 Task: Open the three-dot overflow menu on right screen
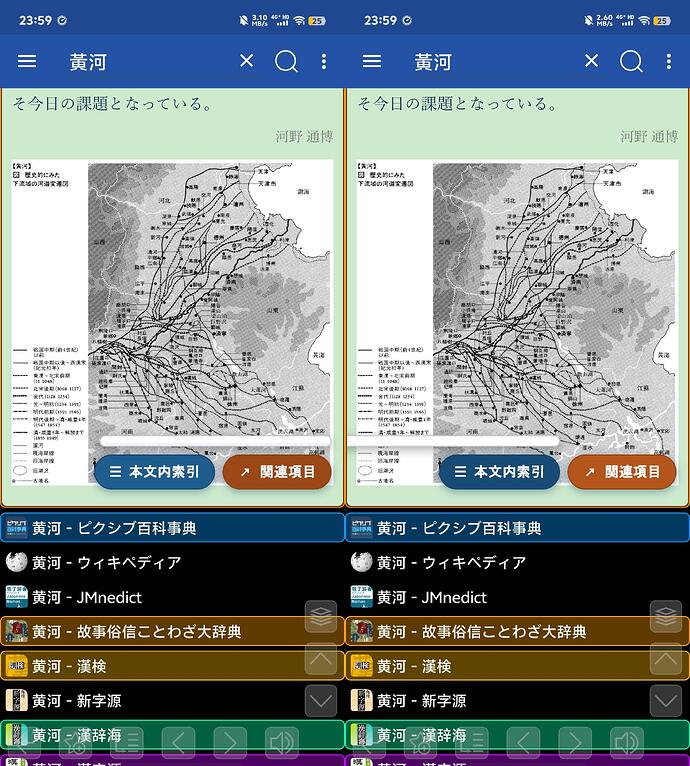click(x=669, y=62)
